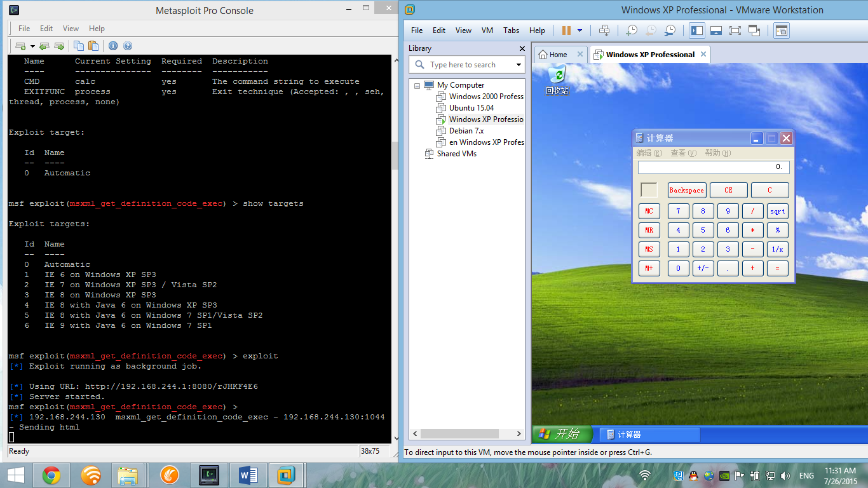This screenshot has height=488, width=868.
Task: Open the library search dropdown arrow
Action: pos(519,65)
